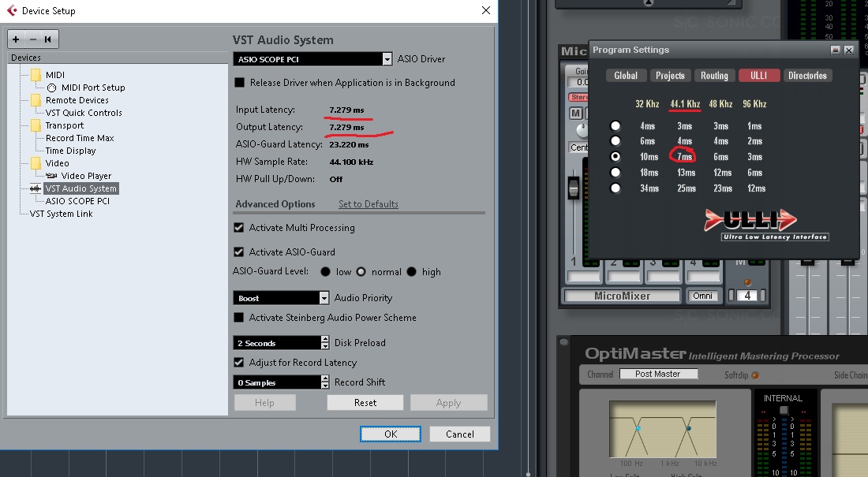The height and width of the screenshot is (477, 868).
Task: Select the 44.1 Khz sample rate column
Action: tap(685, 104)
